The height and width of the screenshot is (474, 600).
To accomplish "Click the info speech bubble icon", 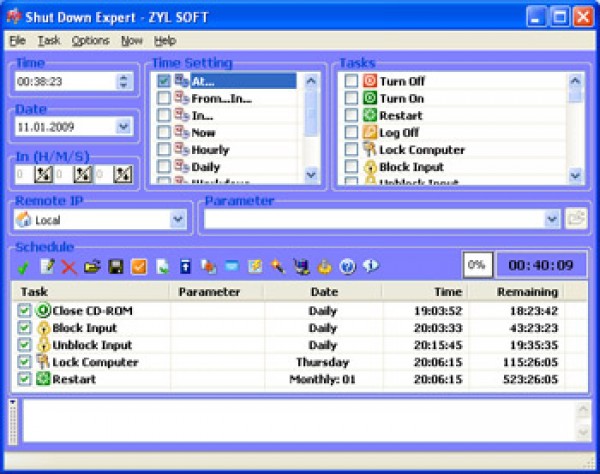I will pos(371,266).
